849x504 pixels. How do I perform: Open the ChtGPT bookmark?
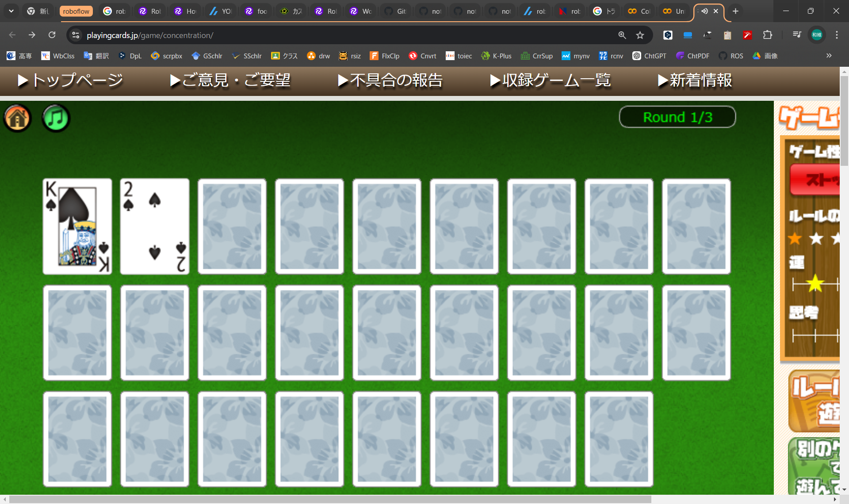[x=649, y=56]
